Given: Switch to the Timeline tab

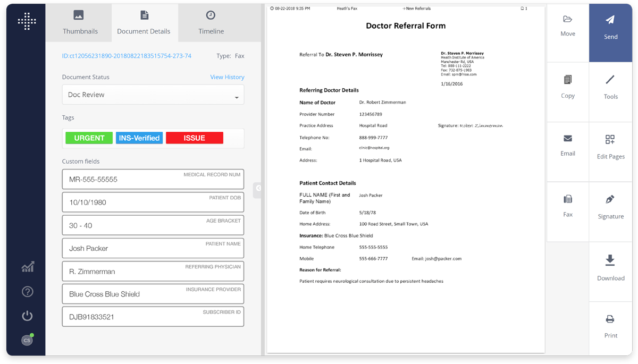Looking at the screenshot, I should pos(211,21).
